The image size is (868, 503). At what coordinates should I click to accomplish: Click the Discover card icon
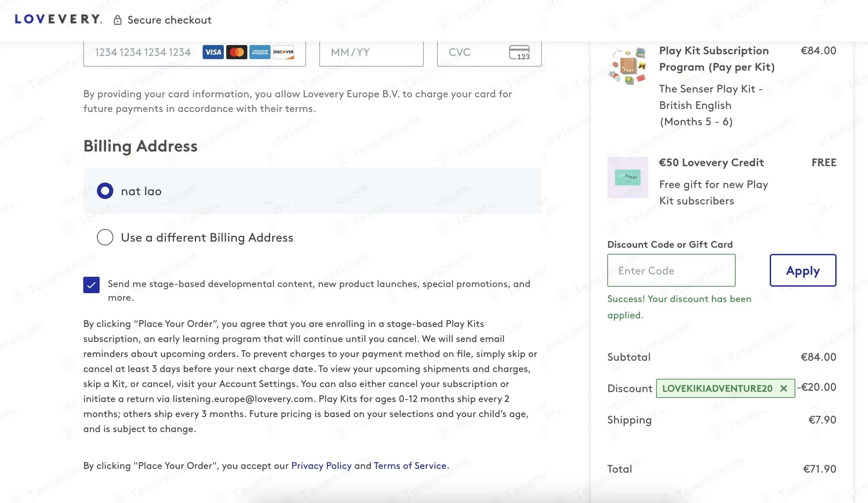point(284,52)
